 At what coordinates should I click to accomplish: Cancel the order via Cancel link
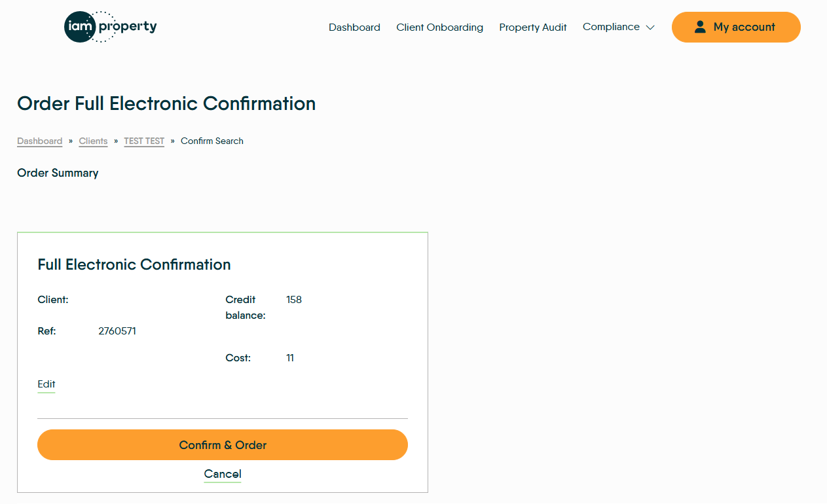pyautogui.click(x=223, y=474)
